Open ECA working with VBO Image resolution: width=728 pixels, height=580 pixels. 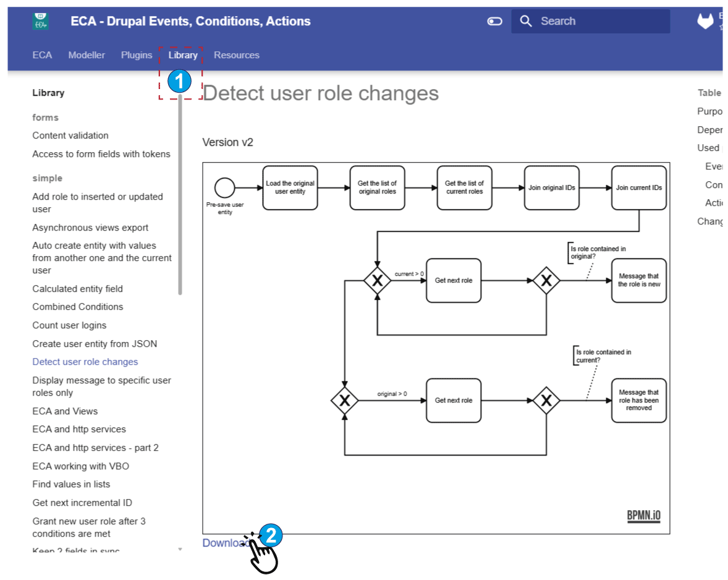pyautogui.click(x=81, y=466)
